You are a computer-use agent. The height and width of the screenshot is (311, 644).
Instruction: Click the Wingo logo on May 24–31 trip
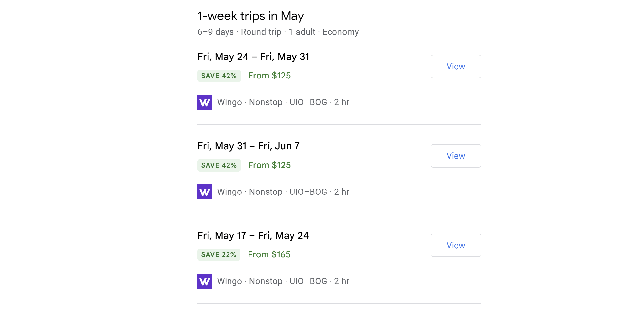(205, 102)
